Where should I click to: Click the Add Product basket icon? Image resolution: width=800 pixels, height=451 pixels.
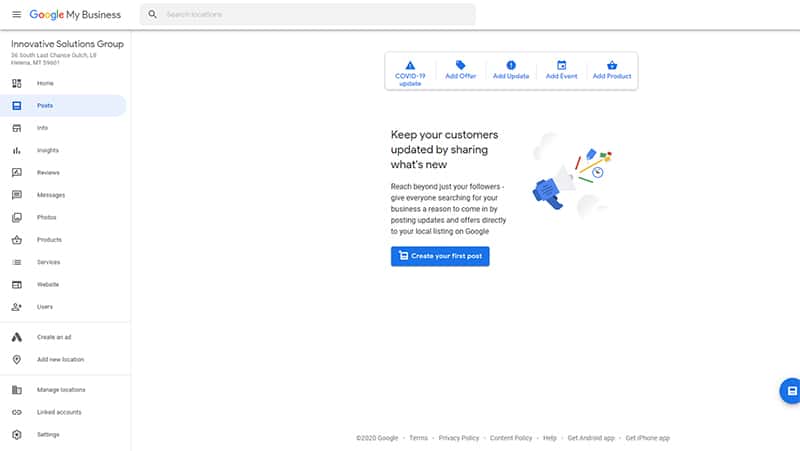tap(612, 65)
